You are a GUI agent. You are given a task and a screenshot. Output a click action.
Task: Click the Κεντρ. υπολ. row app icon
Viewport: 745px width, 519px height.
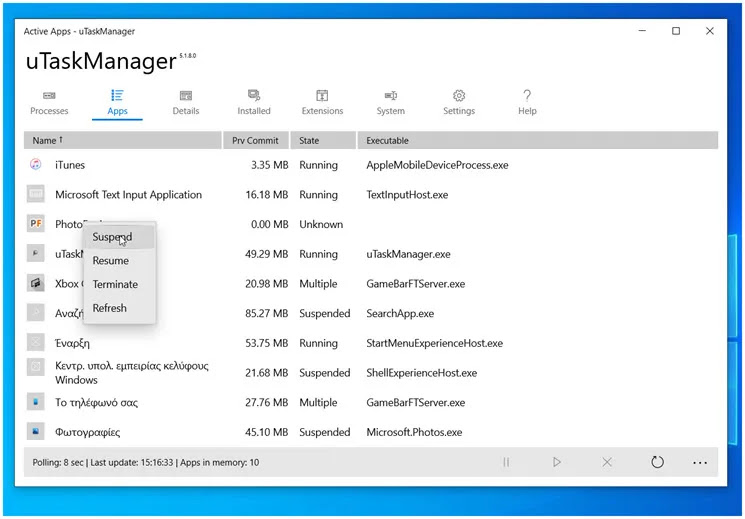pos(36,366)
